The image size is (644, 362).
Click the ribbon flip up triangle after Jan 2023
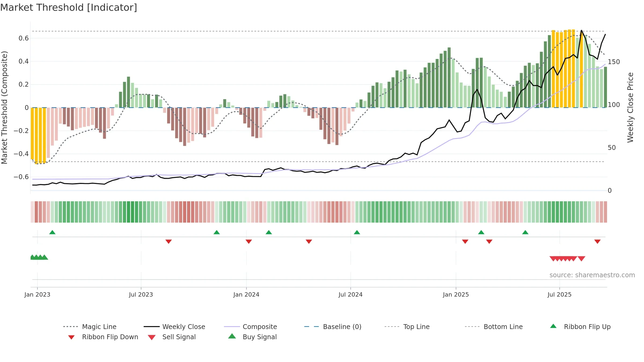click(x=52, y=232)
